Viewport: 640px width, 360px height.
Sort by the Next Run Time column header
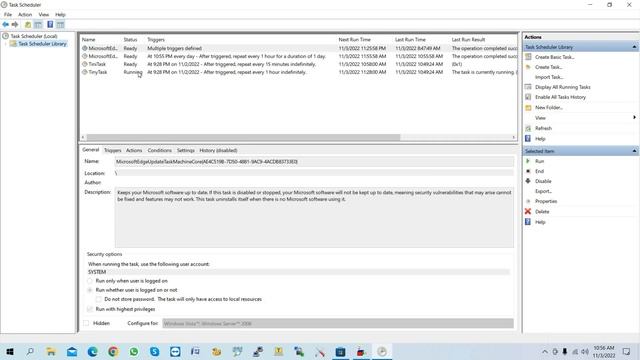click(x=355, y=40)
